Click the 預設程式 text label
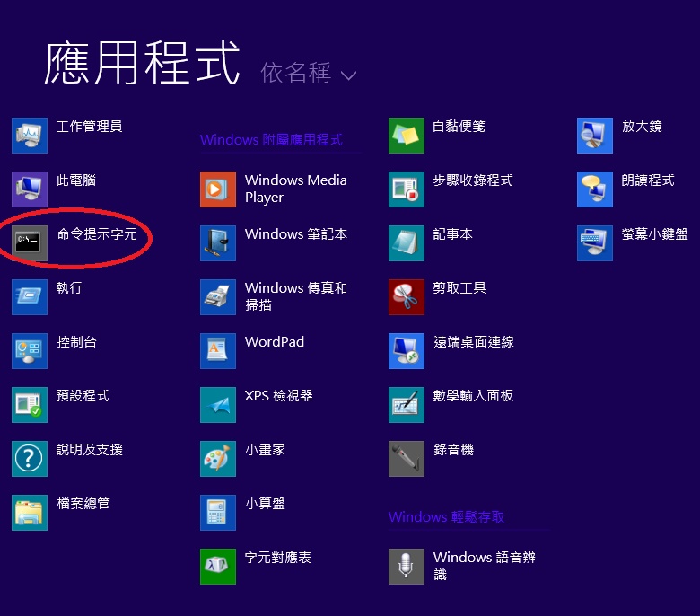The height and width of the screenshot is (616, 700). coord(83,396)
